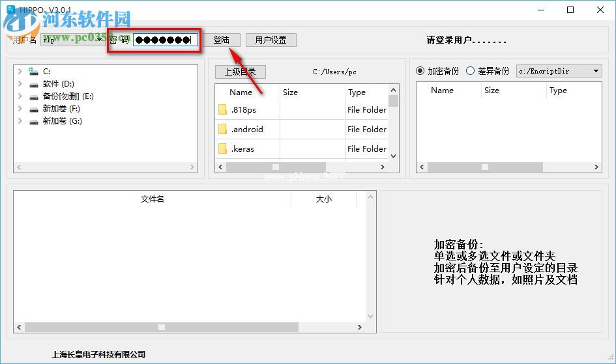Click the .android folder icon
This screenshot has height=364, width=616.
tap(222, 129)
